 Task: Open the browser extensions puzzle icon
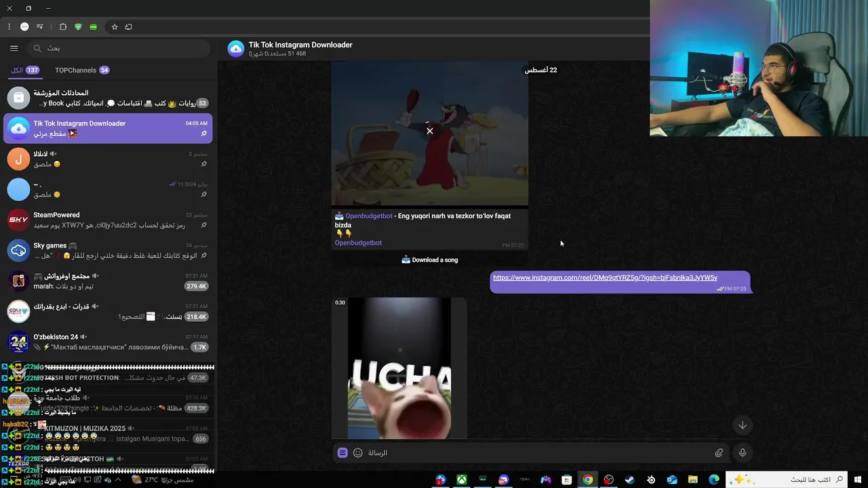63,27
